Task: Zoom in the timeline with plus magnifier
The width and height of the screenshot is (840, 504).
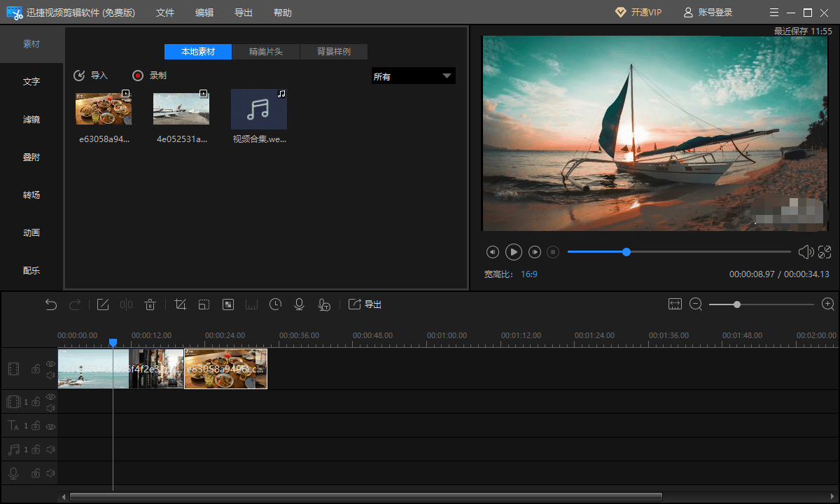Action: 828,304
